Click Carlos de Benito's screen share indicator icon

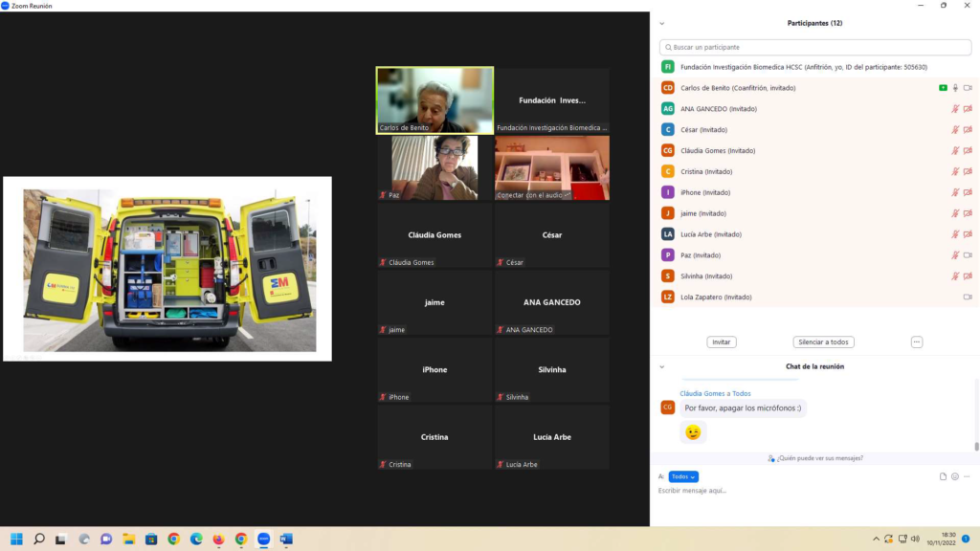(x=943, y=88)
